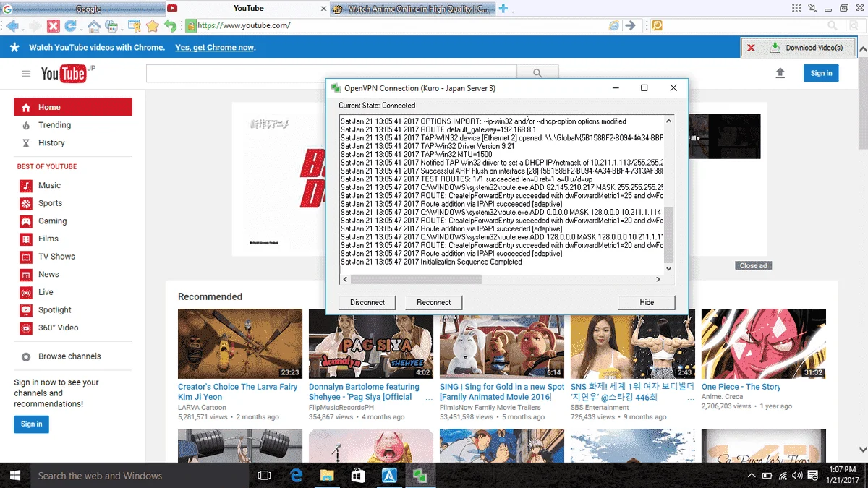Click the YouTube hamburger guide icon

[x=26, y=74]
